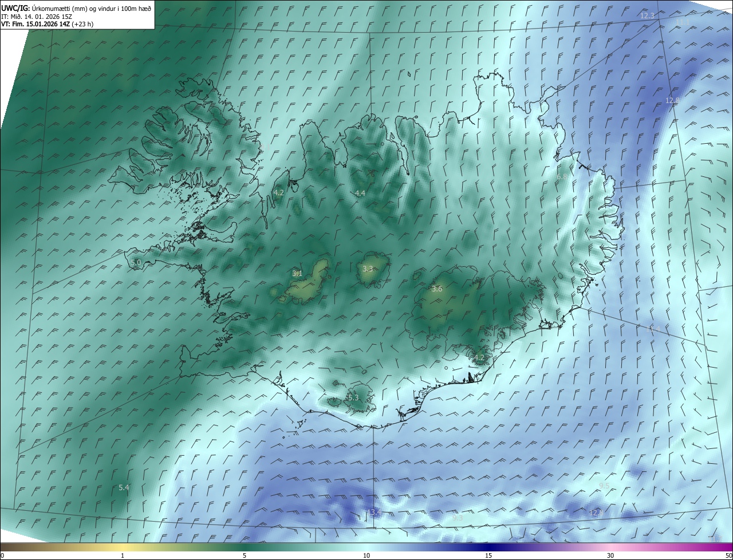Click the 5.4 value label
This screenshot has width=733, height=560.
(x=124, y=487)
